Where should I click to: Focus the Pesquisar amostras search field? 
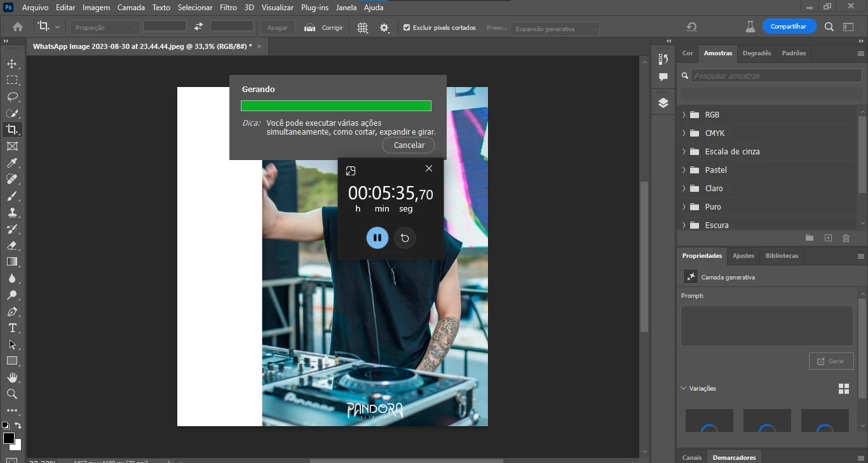(776, 76)
